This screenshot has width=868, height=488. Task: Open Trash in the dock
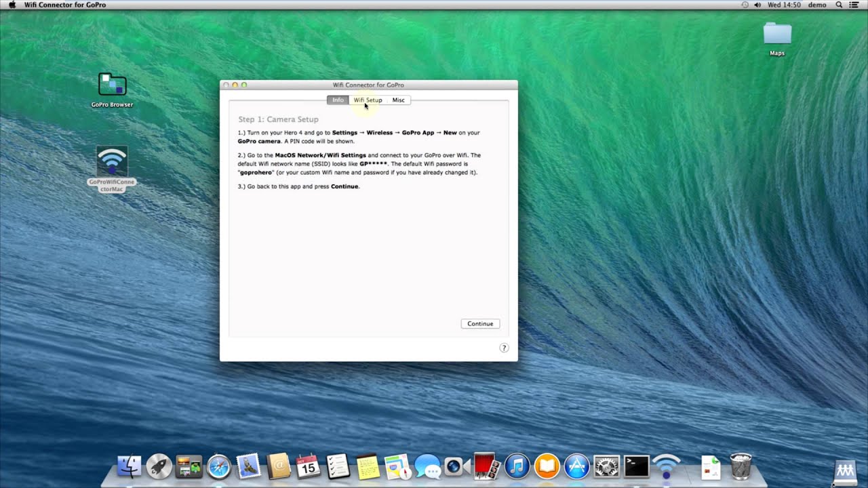coord(741,466)
